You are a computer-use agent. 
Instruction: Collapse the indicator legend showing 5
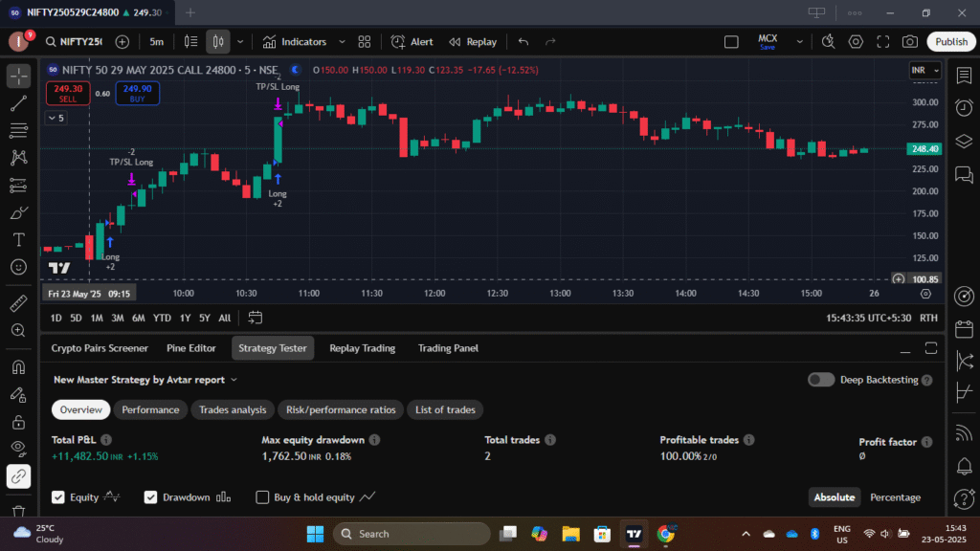[x=56, y=118]
